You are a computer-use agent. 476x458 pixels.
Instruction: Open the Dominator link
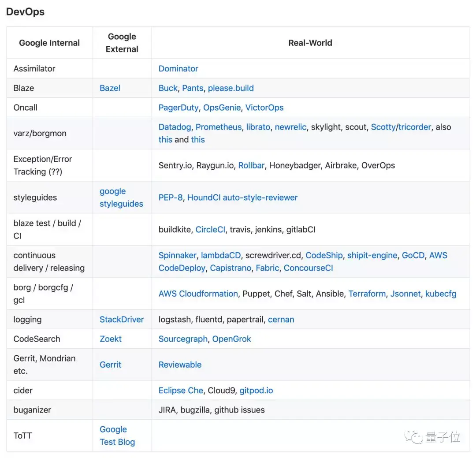pos(178,68)
